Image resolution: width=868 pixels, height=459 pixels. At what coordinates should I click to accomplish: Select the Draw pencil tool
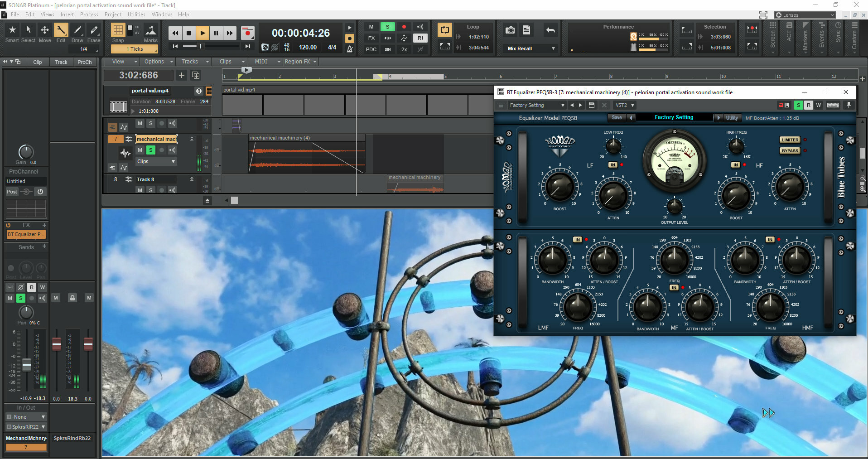click(77, 30)
